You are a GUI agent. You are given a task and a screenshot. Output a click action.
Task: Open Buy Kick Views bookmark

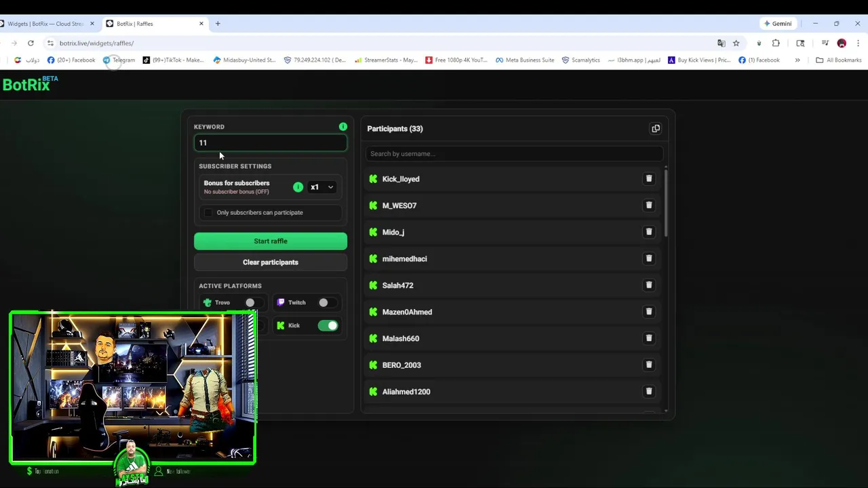[x=699, y=60]
